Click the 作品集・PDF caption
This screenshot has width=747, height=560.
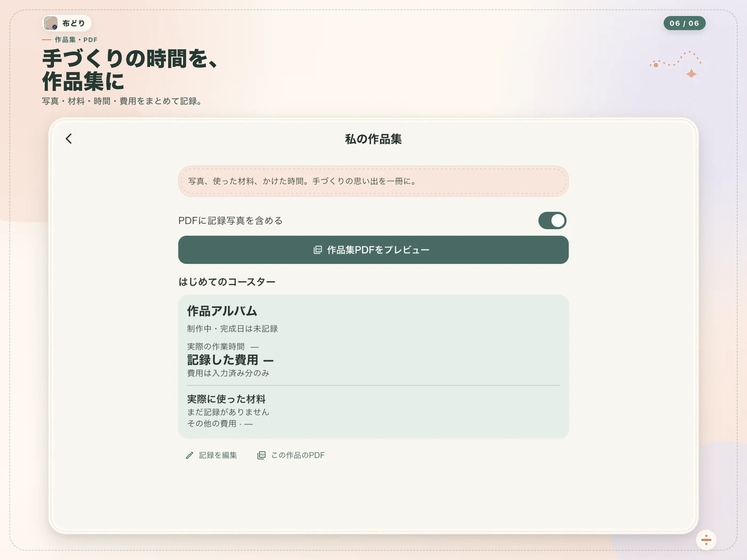[x=76, y=39]
